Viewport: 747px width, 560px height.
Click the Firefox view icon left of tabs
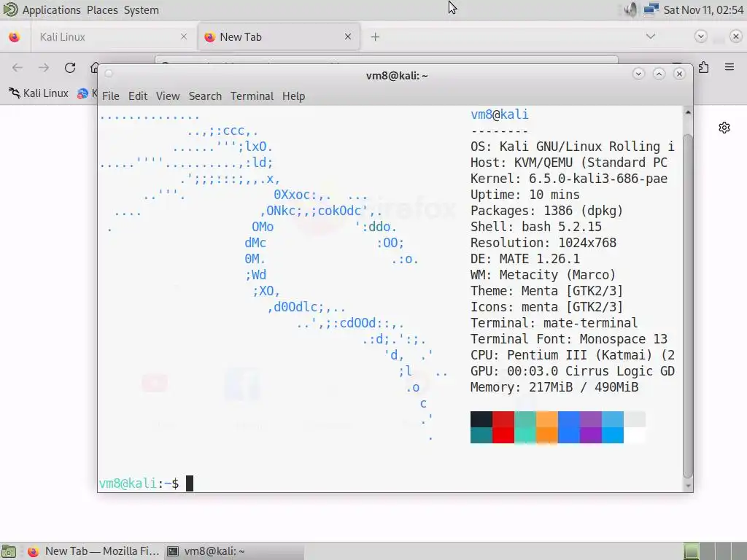pyautogui.click(x=15, y=36)
